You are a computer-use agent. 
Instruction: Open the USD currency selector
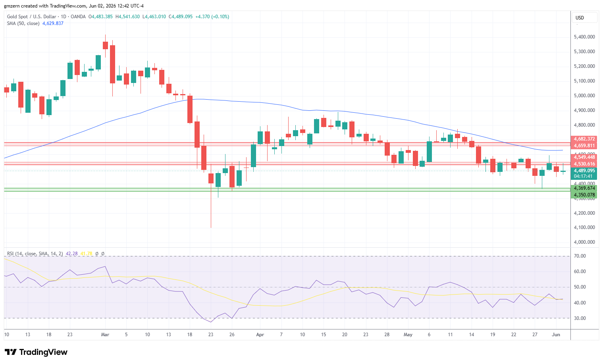coord(585,18)
